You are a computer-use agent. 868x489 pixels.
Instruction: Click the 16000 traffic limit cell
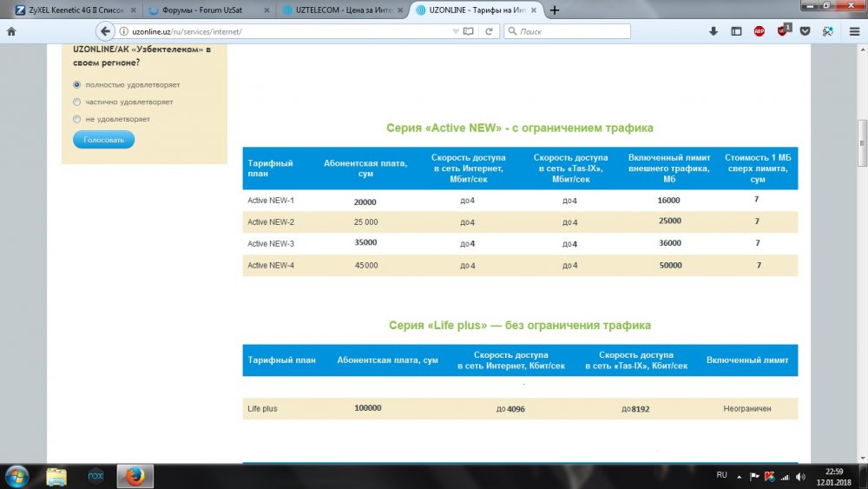coord(668,201)
